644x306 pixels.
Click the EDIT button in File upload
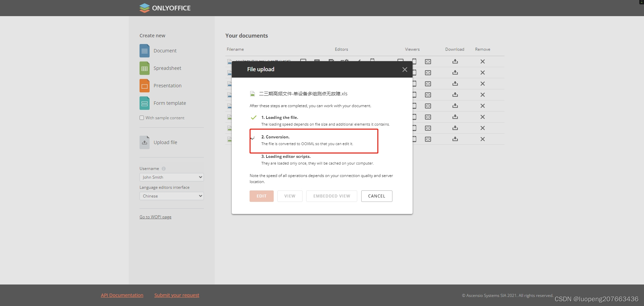[x=262, y=196]
